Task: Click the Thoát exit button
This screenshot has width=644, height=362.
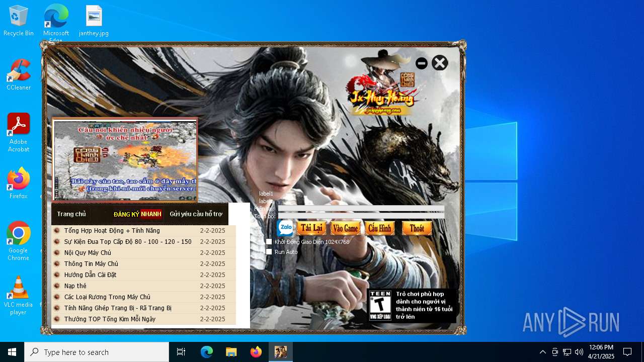Action: (x=417, y=228)
